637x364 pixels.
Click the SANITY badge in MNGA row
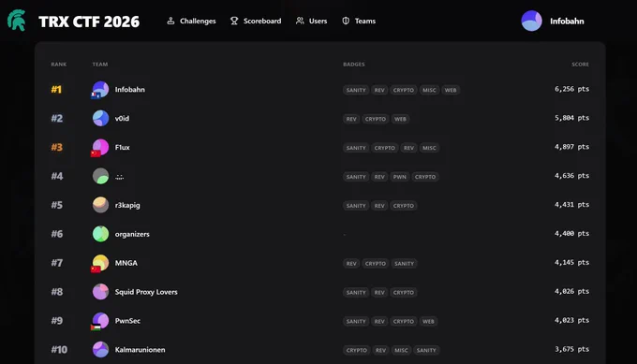405,264
